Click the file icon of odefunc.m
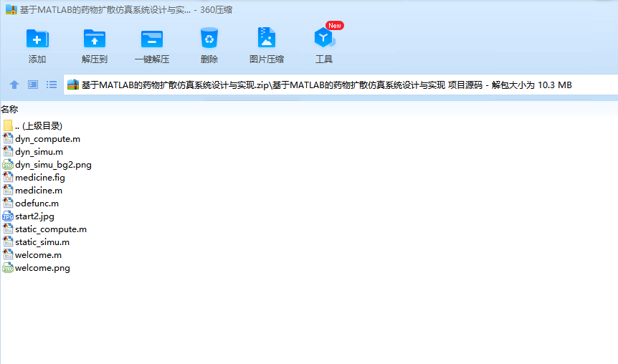618x364 pixels. (8, 203)
